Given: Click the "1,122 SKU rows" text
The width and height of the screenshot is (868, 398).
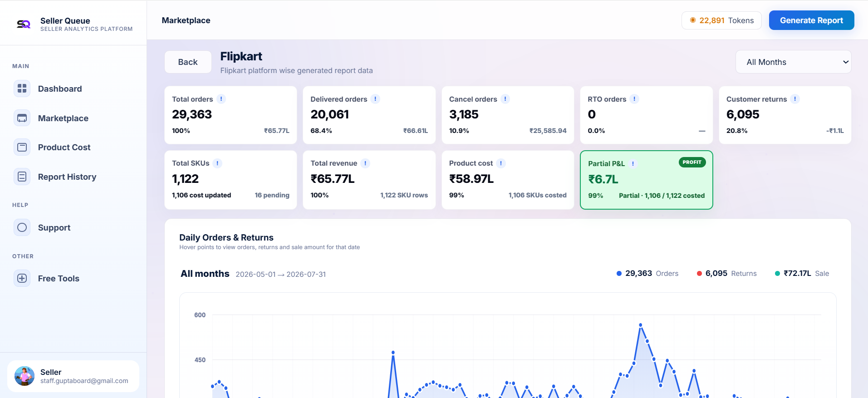Looking at the screenshot, I should (404, 195).
